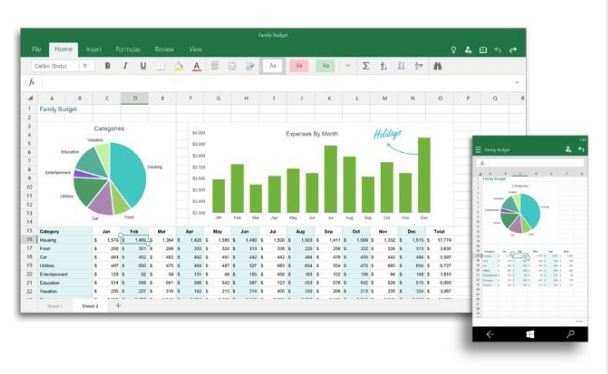Click the Redo arrow in title bar
This screenshot has width=608, height=374.
tap(513, 50)
